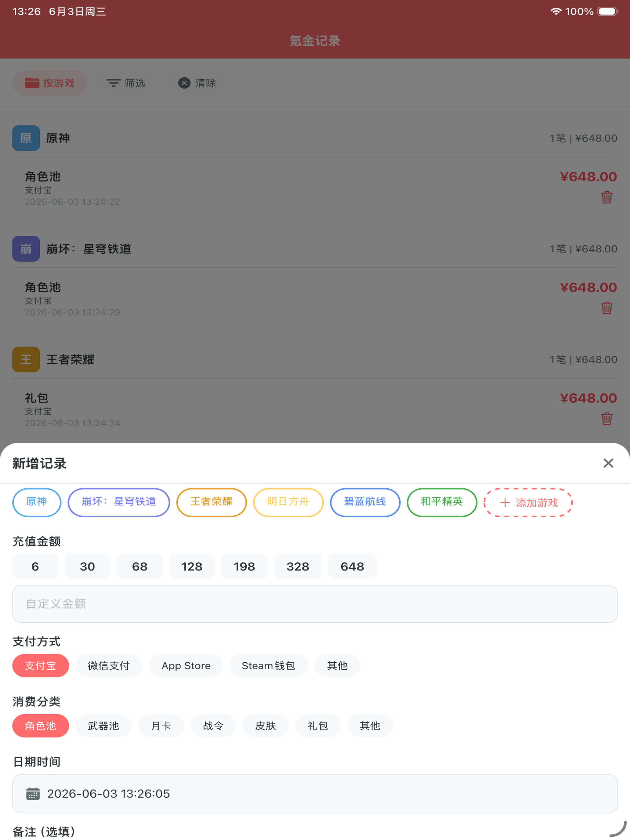Open record dated 2026-06-03 13:24:22

(x=315, y=188)
